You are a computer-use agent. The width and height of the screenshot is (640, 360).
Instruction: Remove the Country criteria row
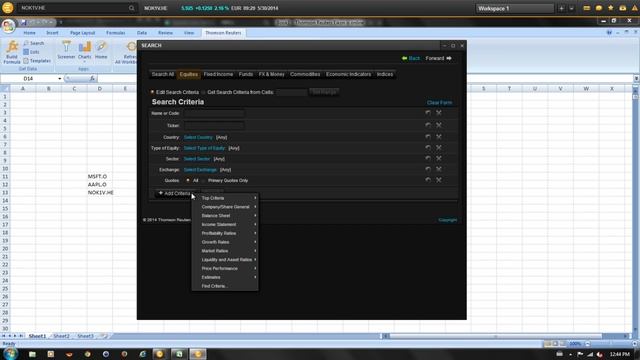coord(439,137)
